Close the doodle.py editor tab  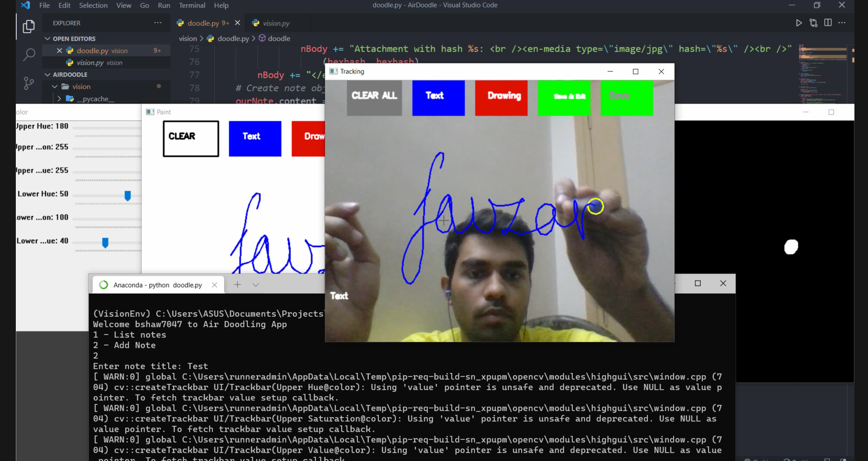(237, 23)
